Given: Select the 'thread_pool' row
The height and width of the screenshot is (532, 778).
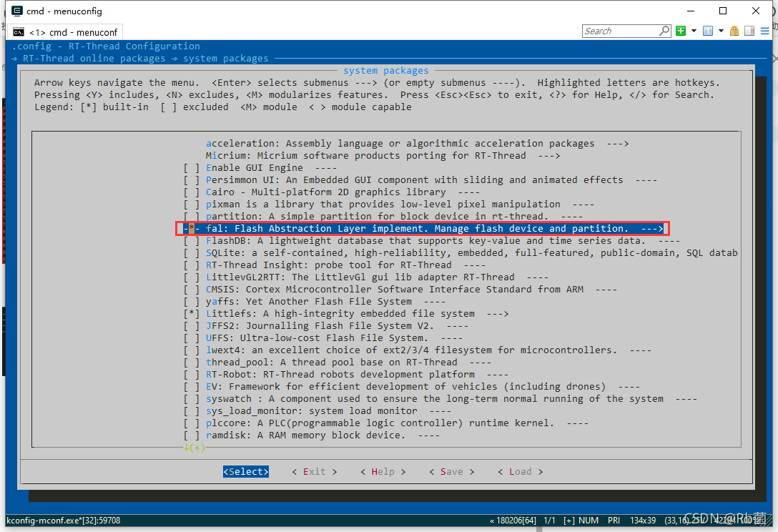Looking at the screenshot, I should tap(338, 363).
